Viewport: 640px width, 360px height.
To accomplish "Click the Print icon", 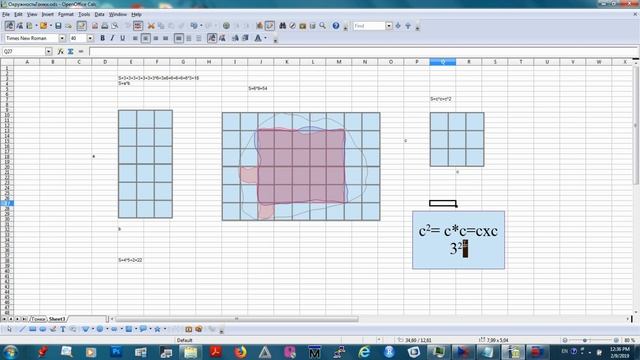I will (105, 26).
